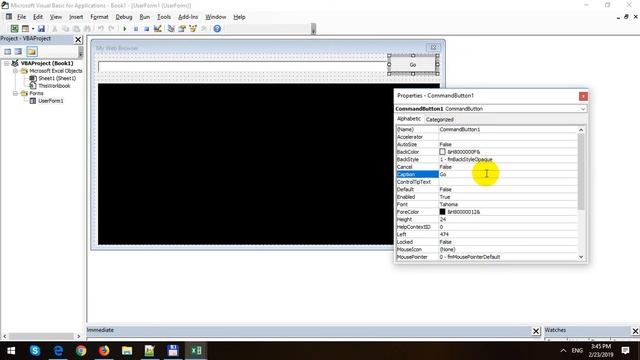Open the Visual Basic Help icon
The width and height of the screenshot is (640, 360).
[217, 29]
